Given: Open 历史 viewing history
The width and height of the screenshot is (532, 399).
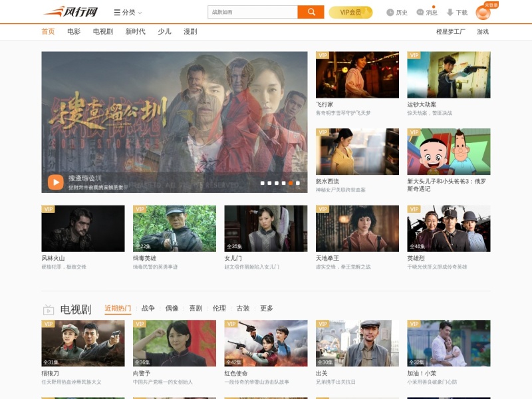Looking at the screenshot, I should (x=397, y=13).
